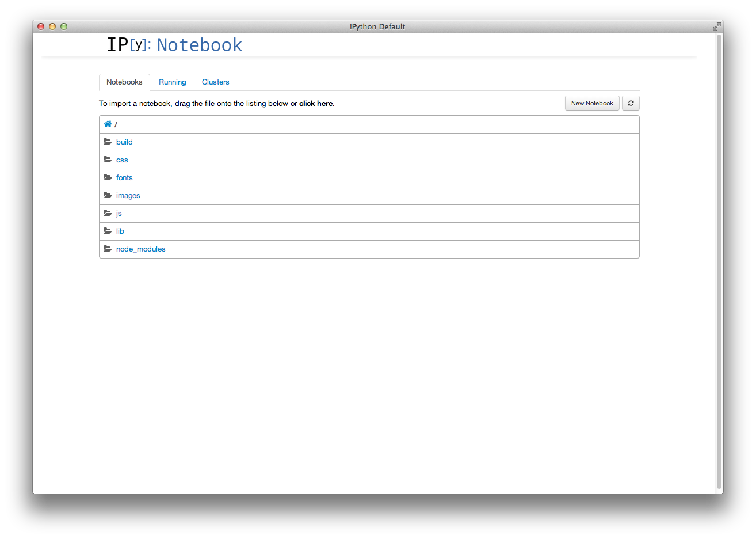Open the js folder link
This screenshot has height=539, width=756.
pyautogui.click(x=119, y=214)
